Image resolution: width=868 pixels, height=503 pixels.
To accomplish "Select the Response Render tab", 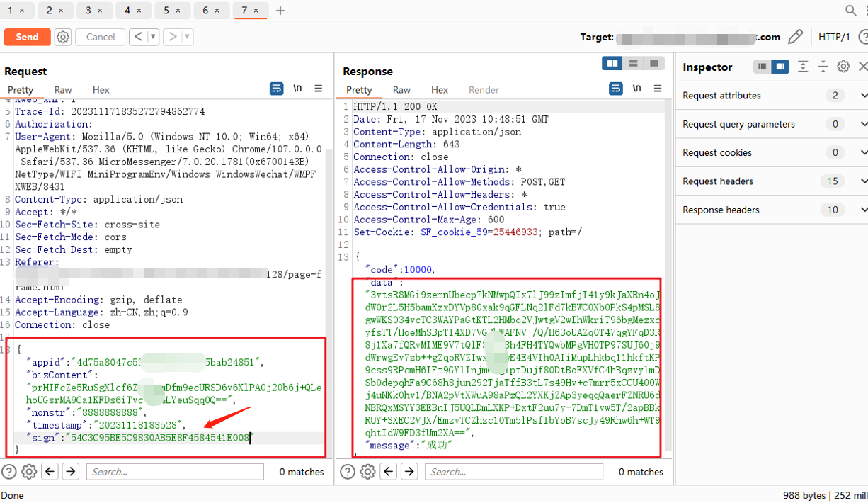I will point(484,90).
